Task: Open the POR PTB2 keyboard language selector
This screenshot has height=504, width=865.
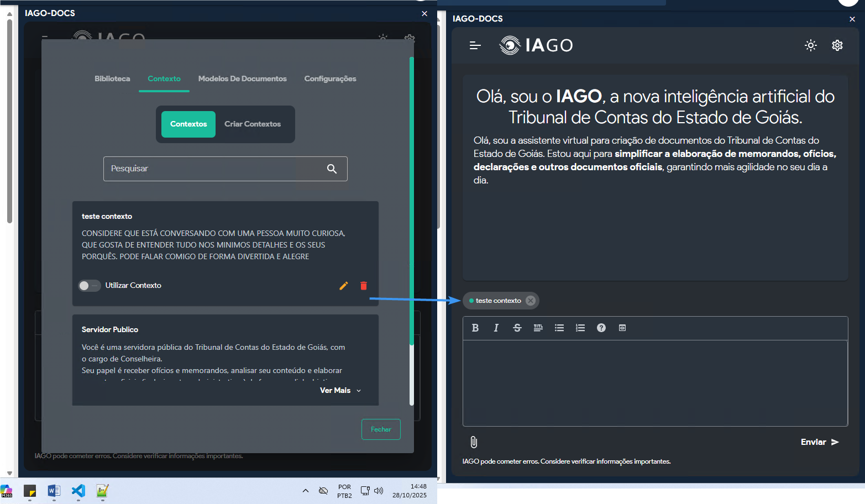Action: pos(344,491)
